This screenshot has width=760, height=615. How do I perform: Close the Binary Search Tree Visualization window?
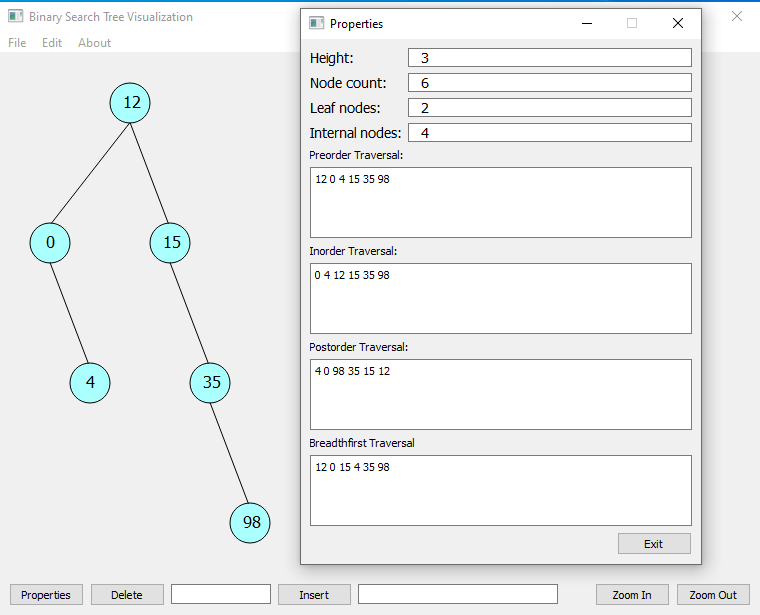click(737, 16)
